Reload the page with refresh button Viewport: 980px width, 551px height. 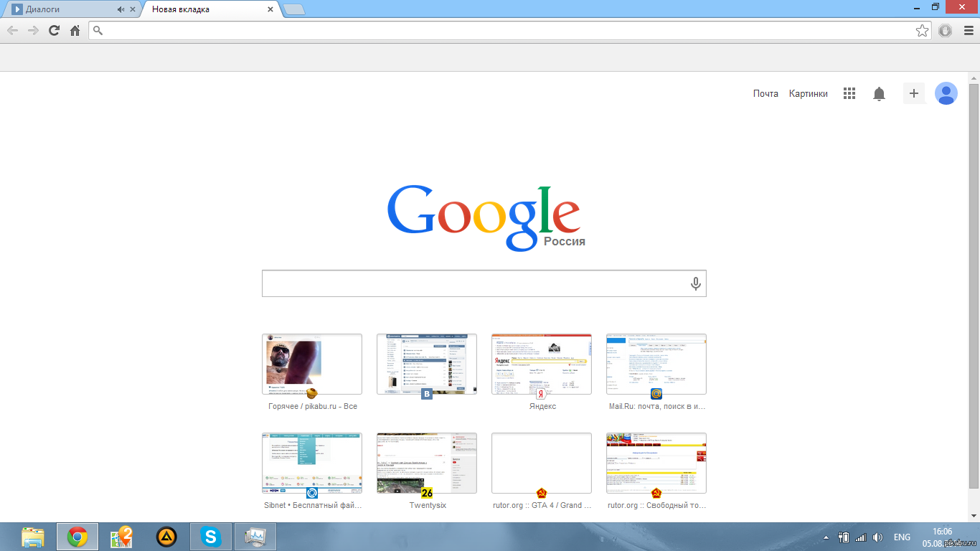pos(54,30)
